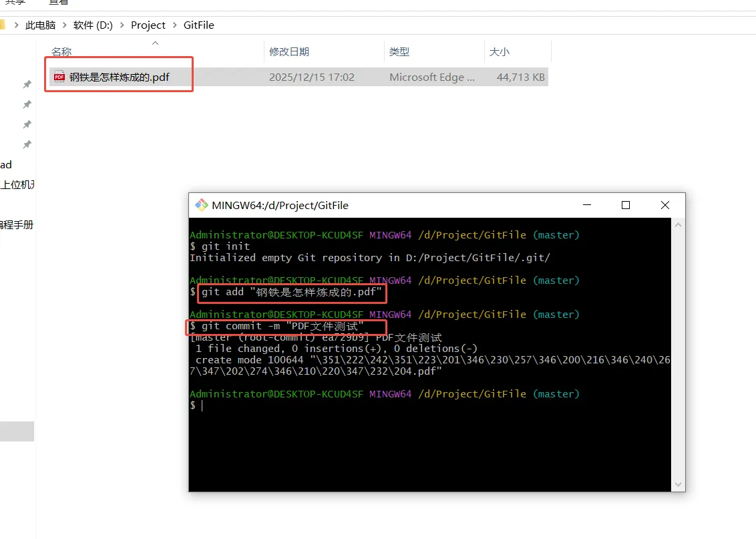This screenshot has height=539, width=756.
Task: Click the 44,713 KB size cell
Action: pyautogui.click(x=521, y=77)
